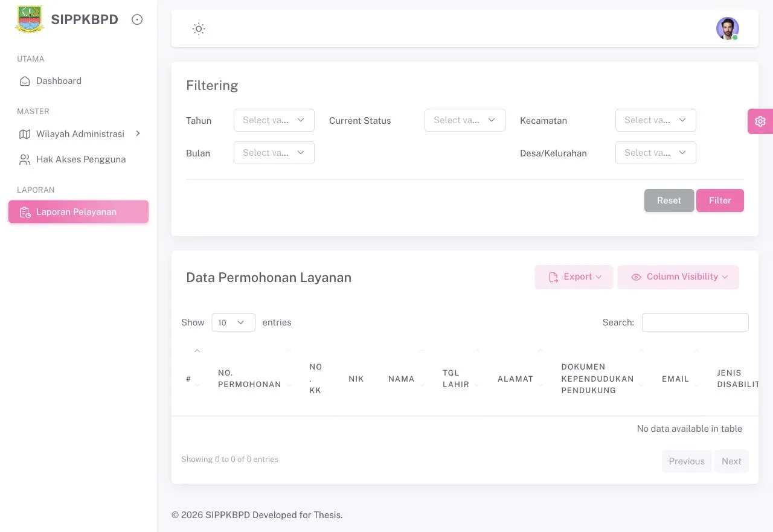Click the Reset button

pos(669,200)
